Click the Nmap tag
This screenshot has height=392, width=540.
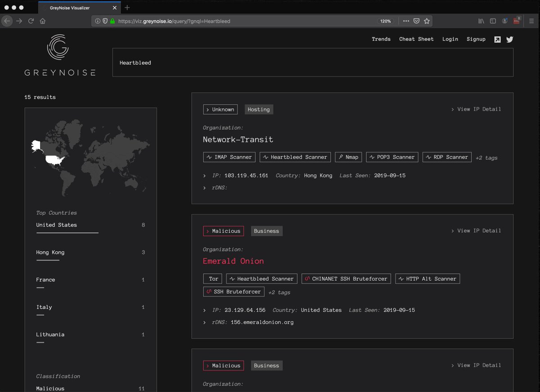click(x=348, y=157)
